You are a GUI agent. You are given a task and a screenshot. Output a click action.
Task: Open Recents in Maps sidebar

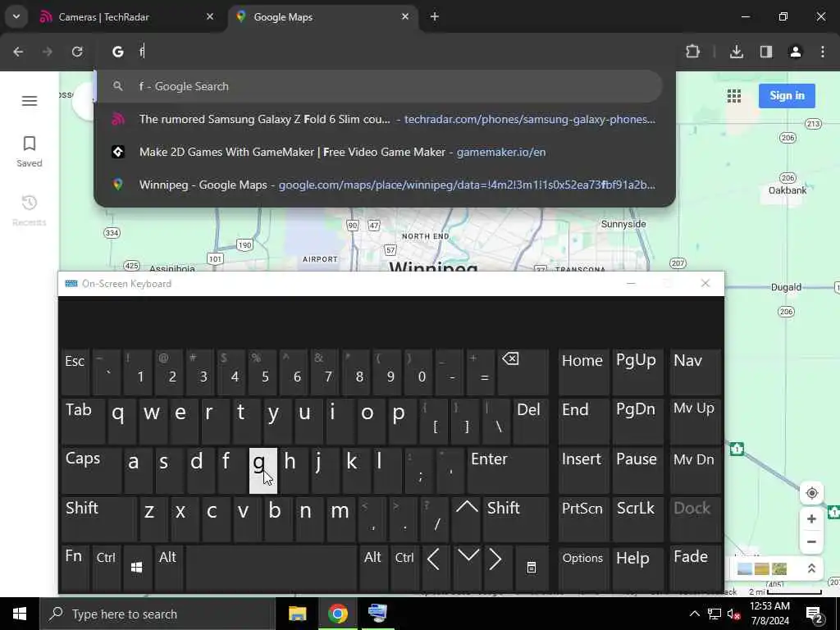(x=30, y=211)
